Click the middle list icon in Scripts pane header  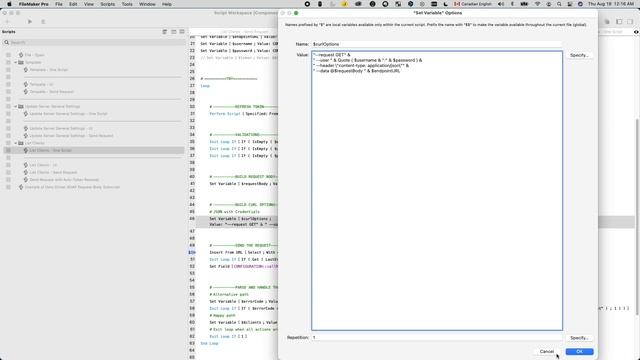(x=174, y=31)
